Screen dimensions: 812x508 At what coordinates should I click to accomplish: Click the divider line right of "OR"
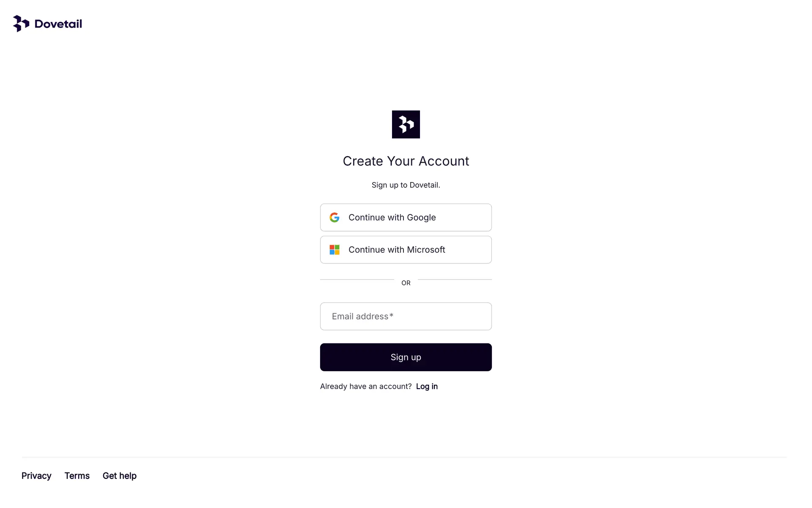(x=455, y=279)
